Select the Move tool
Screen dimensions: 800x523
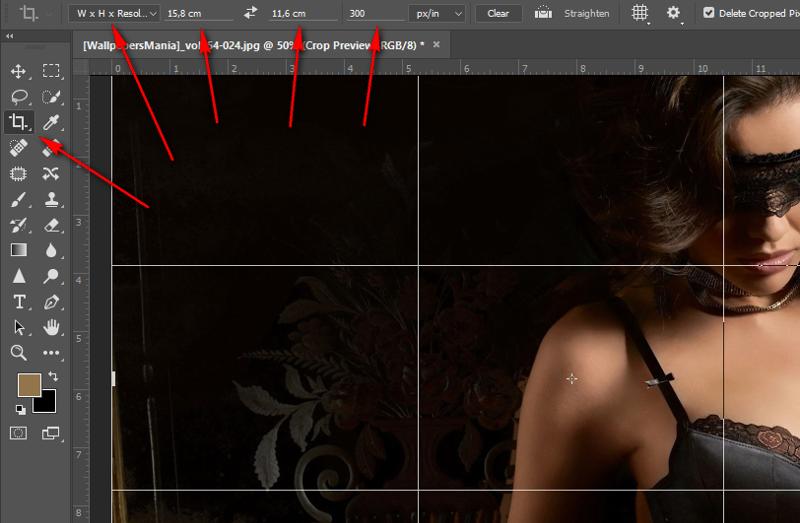pyautogui.click(x=18, y=71)
